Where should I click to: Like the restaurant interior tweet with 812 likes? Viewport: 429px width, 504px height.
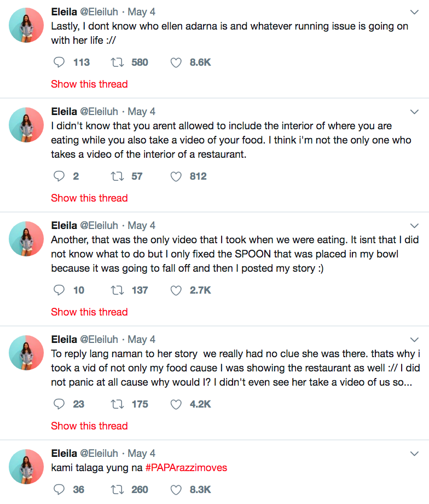(176, 176)
